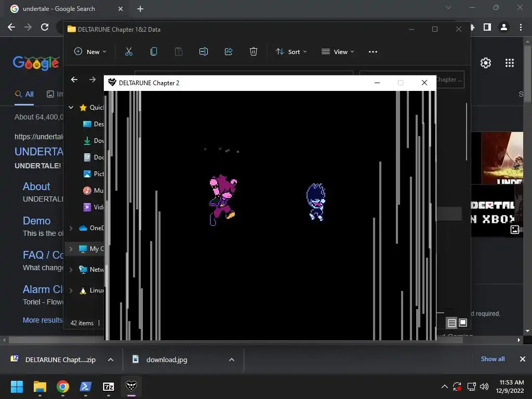This screenshot has width=532, height=399.
Task: Reload the Chrome page
Action: coord(45,27)
